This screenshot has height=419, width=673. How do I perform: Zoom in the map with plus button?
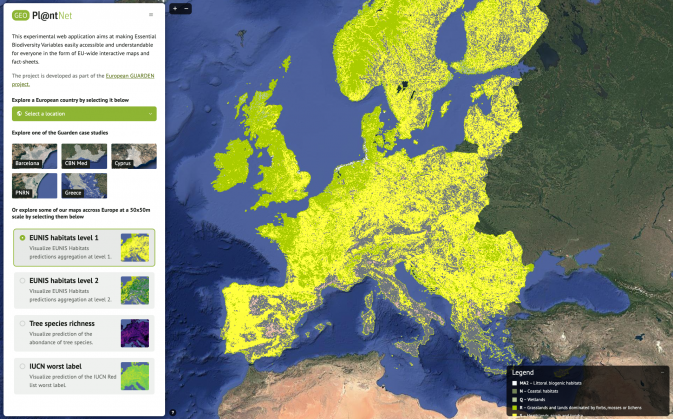175,8
